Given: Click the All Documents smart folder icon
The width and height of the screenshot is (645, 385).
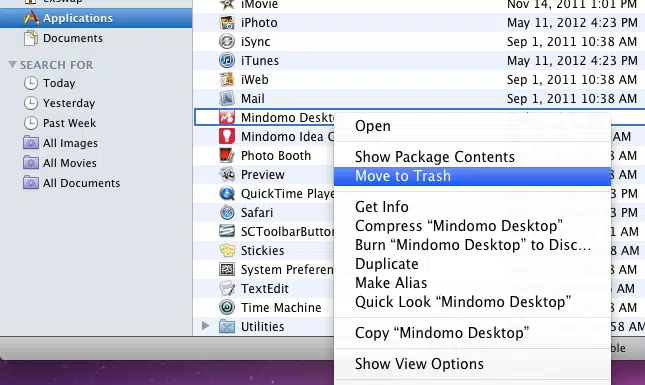Looking at the screenshot, I should [x=31, y=183].
